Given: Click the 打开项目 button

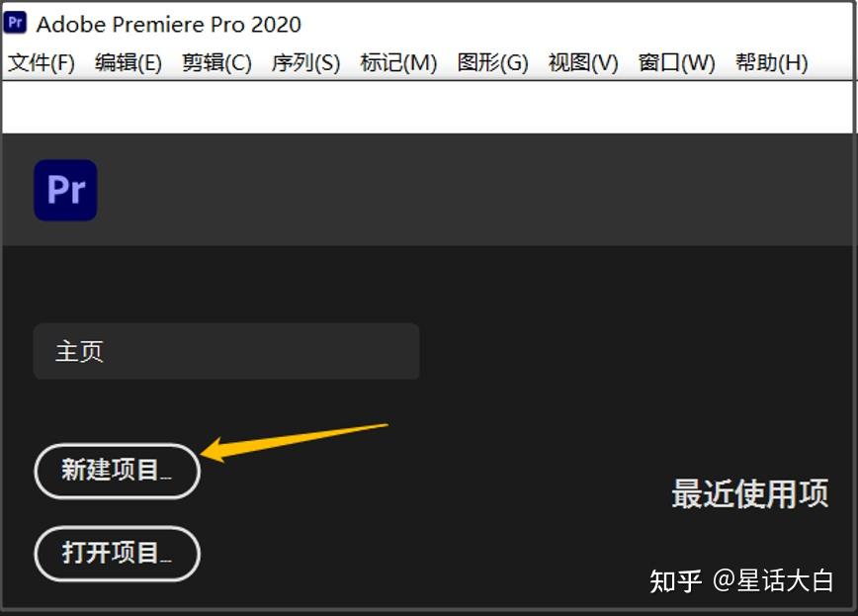Looking at the screenshot, I should click(x=117, y=554).
